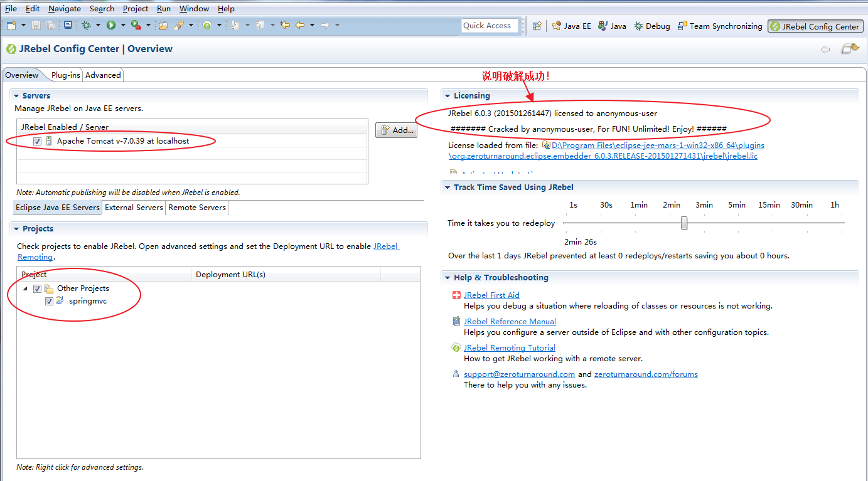Switch to the Advanced tab
The image size is (868, 481).
click(x=103, y=75)
